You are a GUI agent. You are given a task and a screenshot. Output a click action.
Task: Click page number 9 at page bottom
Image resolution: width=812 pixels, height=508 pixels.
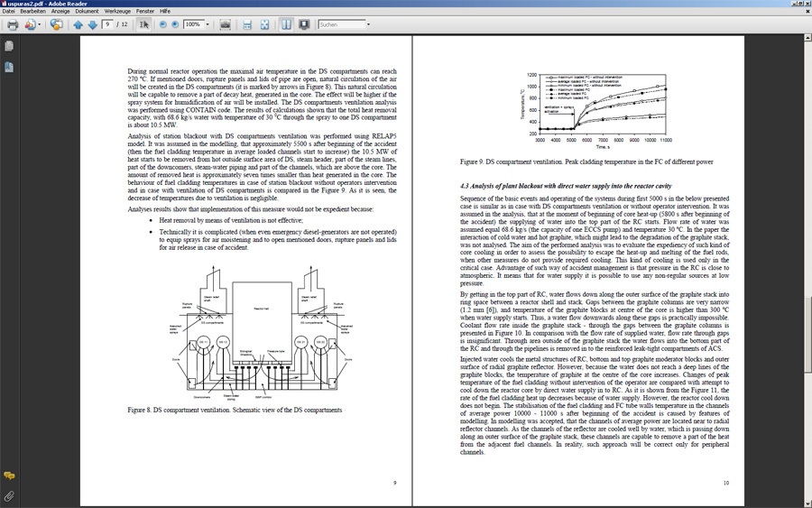pyautogui.click(x=394, y=483)
